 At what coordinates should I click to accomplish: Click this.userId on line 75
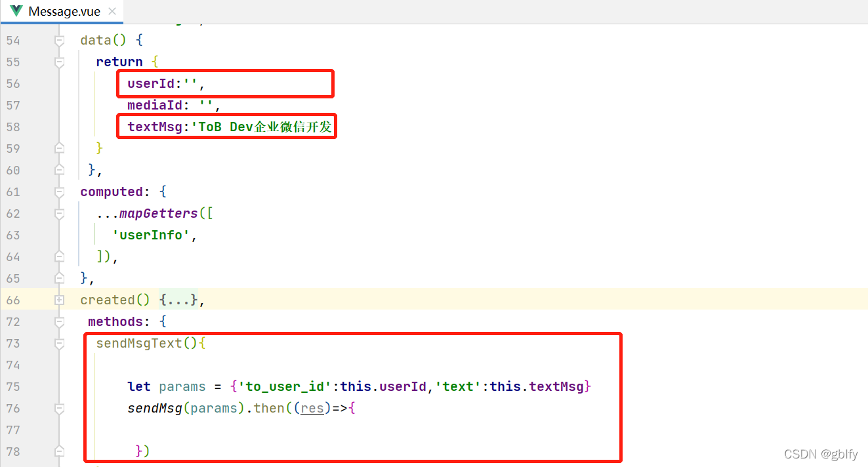pyautogui.click(x=384, y=387)
